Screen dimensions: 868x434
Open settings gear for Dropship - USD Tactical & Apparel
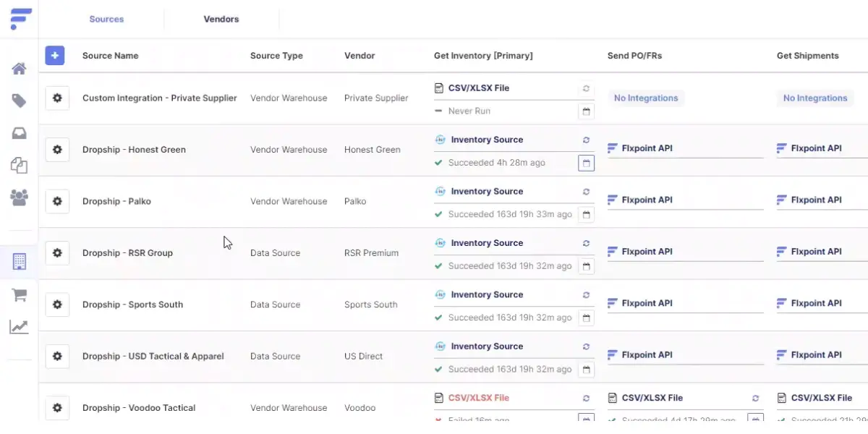tap(57, 356)
